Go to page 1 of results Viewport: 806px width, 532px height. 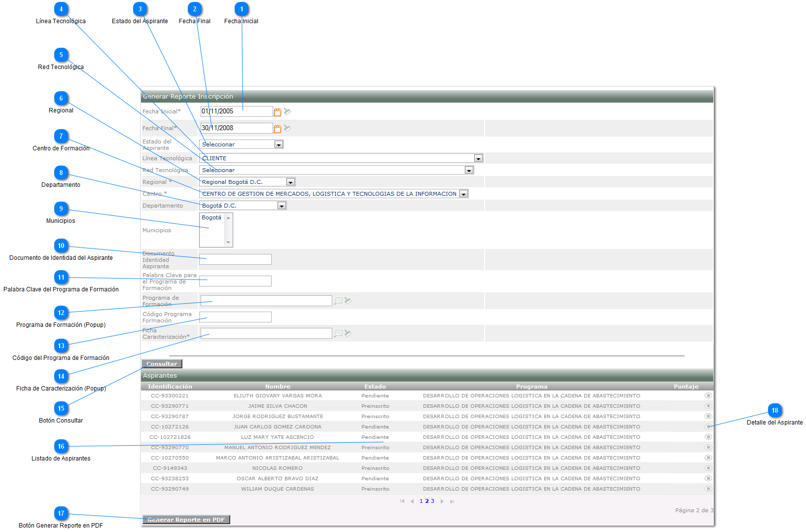[421, 501]
